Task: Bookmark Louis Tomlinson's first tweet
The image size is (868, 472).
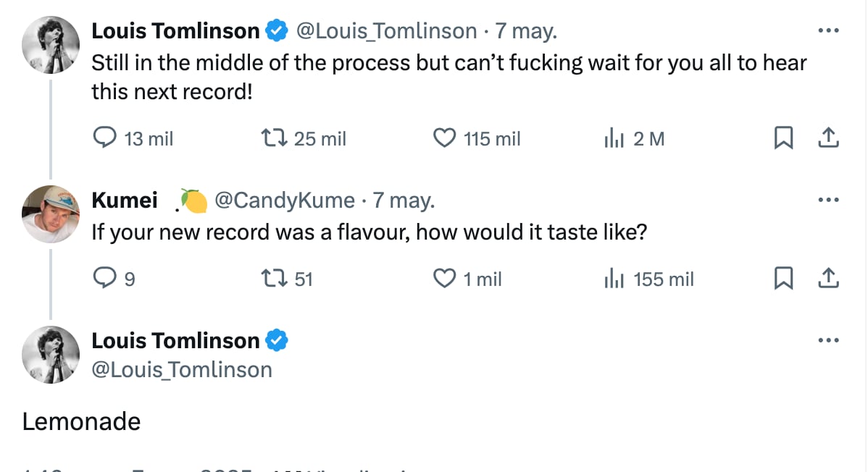Action: (x=783, y=138)
